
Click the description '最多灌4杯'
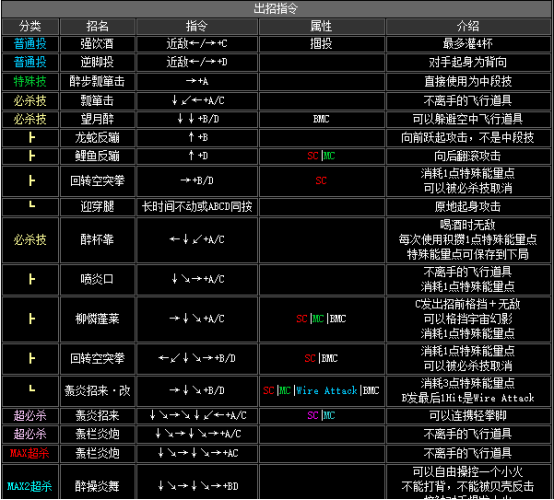tap(468, 44)
